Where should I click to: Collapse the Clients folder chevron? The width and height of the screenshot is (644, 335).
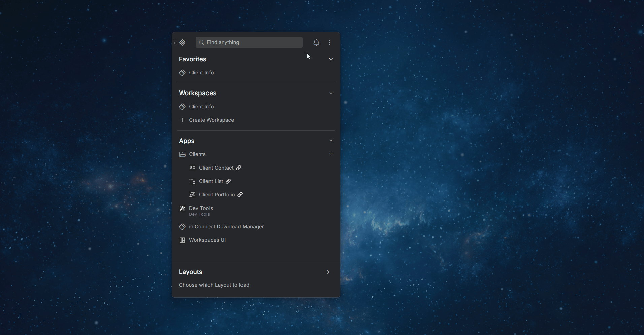point(331,154)
